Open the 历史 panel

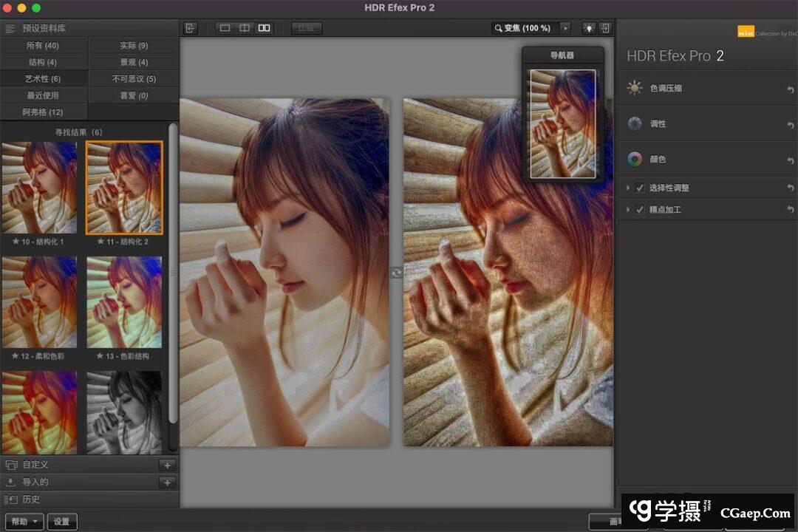tap(31, 499)
